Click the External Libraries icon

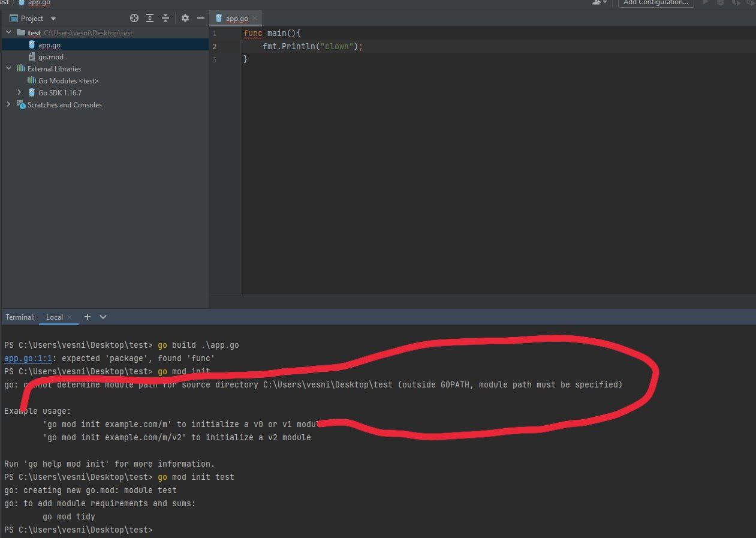pyautogui.click(x=21, y=68)
